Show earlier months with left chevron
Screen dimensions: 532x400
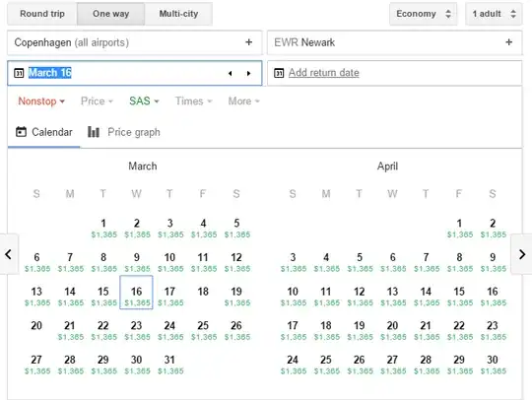(9, 254)
